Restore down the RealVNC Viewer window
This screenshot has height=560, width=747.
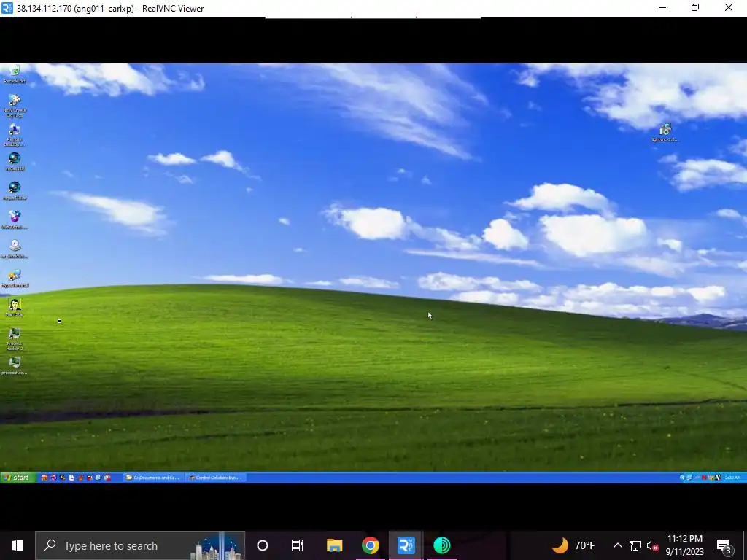click(x=695, y=7)
